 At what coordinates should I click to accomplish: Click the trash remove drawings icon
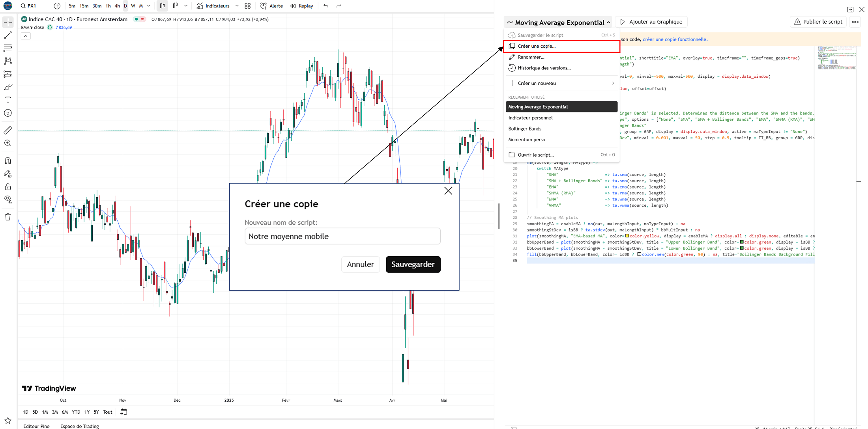click(x=8, y=217)
